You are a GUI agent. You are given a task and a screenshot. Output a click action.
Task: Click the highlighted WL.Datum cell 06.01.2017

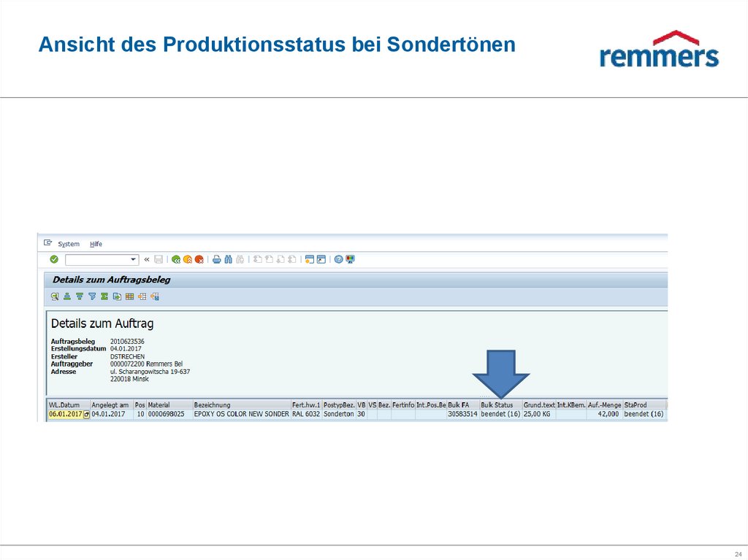(x=66, y=413)
